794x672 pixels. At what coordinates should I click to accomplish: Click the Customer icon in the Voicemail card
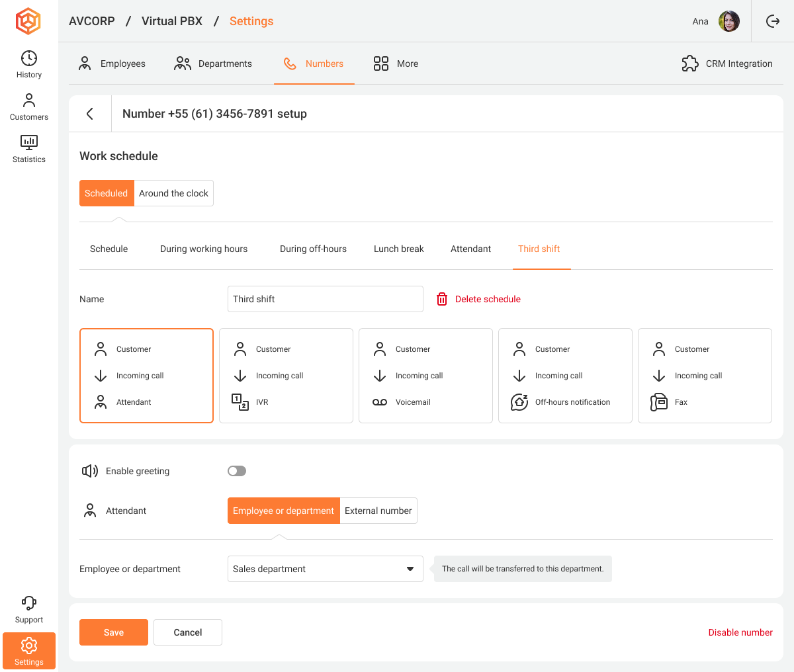click(x=380, y=349)
